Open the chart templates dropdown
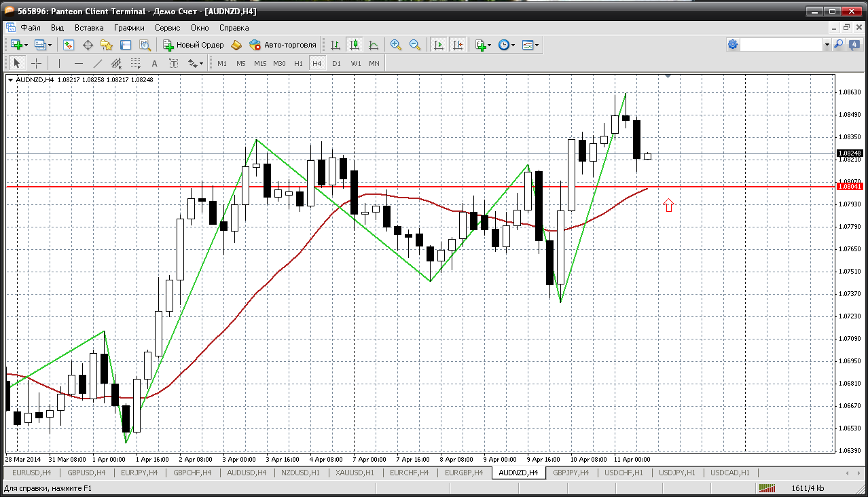Image resolution: width=868 pixels, height=497 pixels. pos(531,45)
